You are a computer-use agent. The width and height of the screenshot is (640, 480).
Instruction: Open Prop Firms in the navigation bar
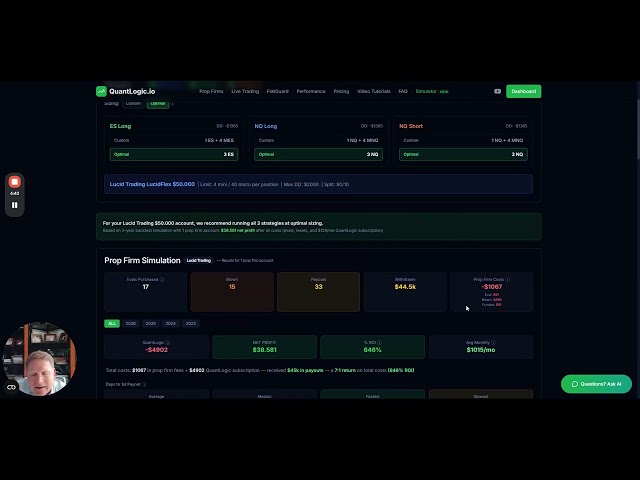coord(211,91)
